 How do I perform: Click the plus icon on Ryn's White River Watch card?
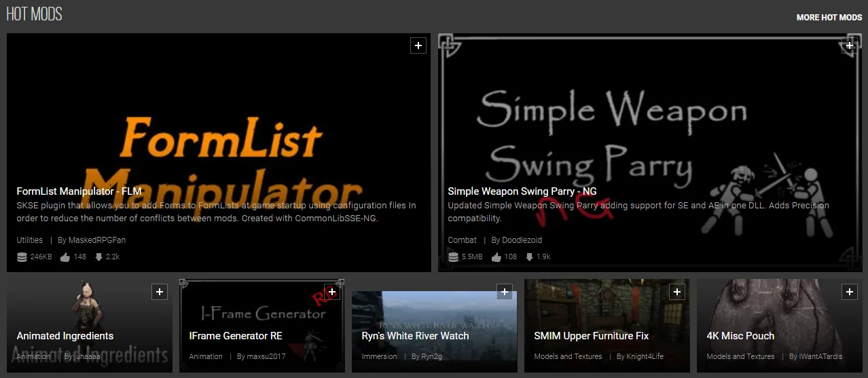tap(504, 292)
